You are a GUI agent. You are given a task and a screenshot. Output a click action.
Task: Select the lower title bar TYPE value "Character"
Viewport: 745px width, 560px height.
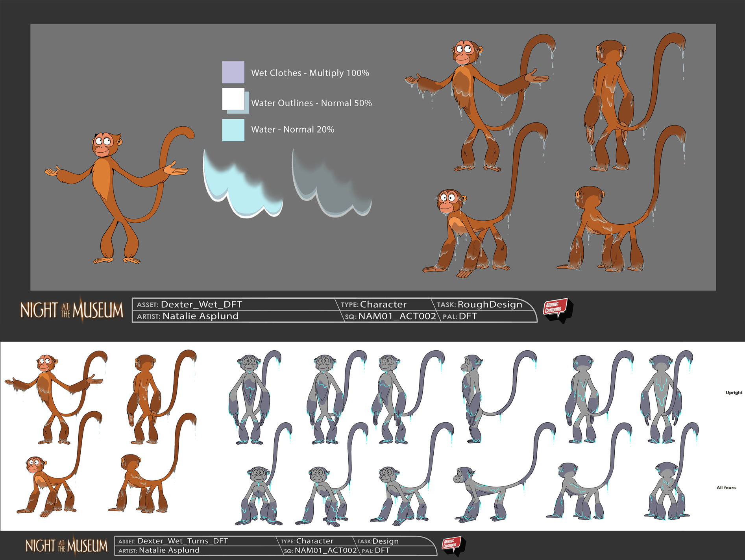click(x=314, y=541)
